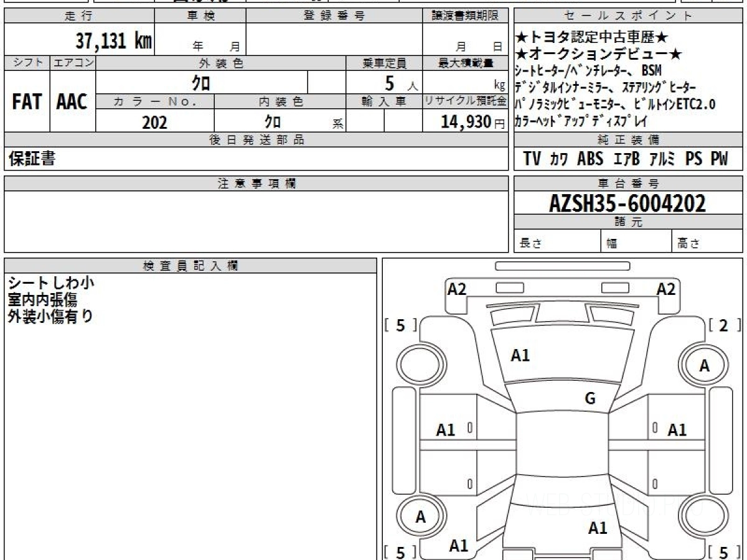Click the 14,930円 recycle deposit amount
The height and width of the screenshot is (560, 747).
[472, 122]
